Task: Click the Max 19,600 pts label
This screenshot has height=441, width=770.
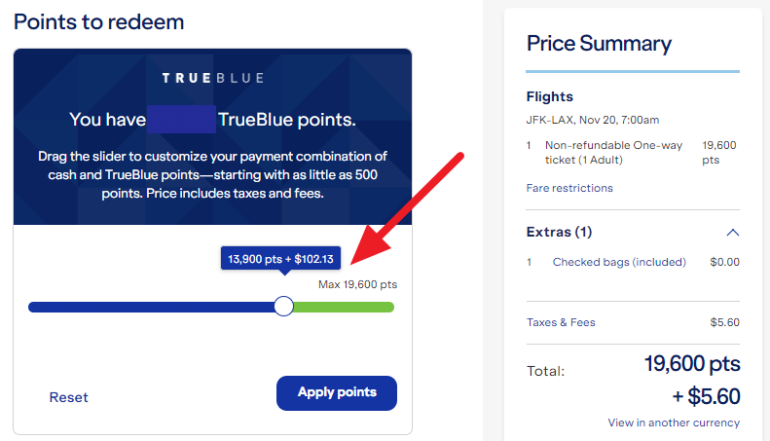Action: click(357, 284)
